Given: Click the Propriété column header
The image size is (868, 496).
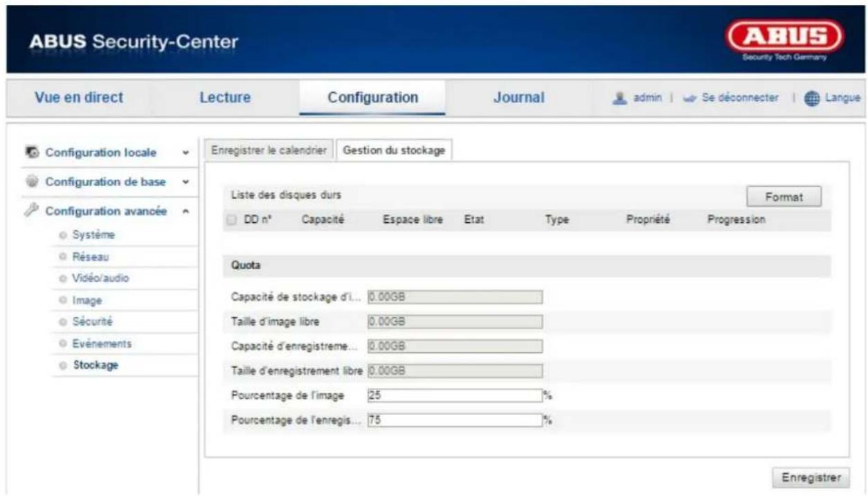Looking at the screenshot, I should pyautogui.click(x=647, y=220).
